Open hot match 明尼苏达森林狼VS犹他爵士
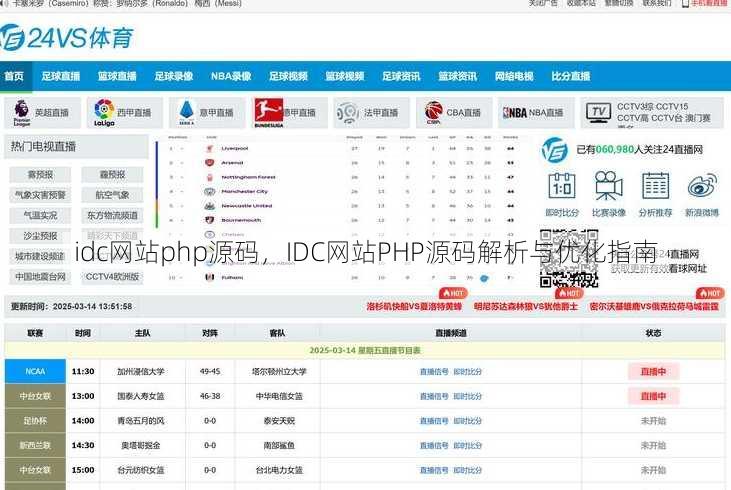Image resolution: width=731 pixels, height=490 pixels. [525, 307]
